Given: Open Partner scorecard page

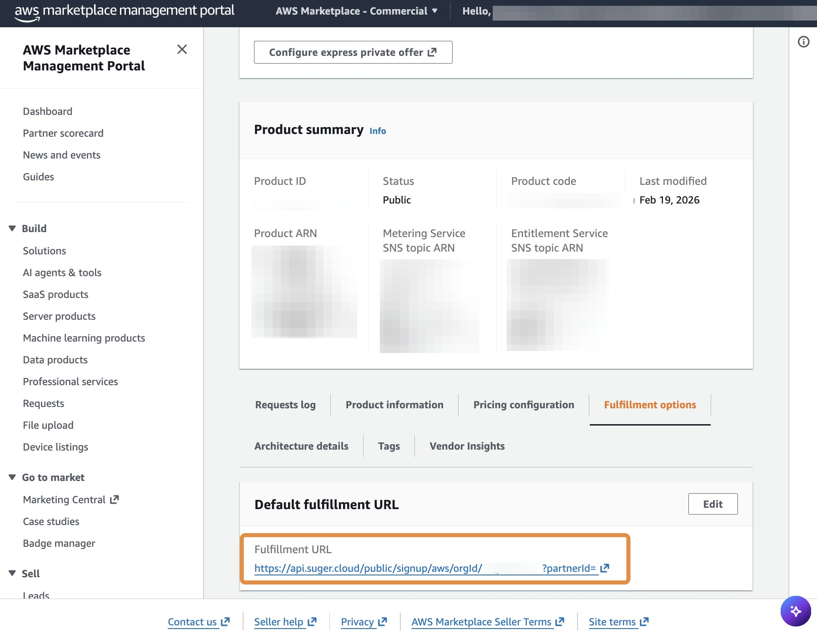Looking at the screenshot, I should click(63, 133).
